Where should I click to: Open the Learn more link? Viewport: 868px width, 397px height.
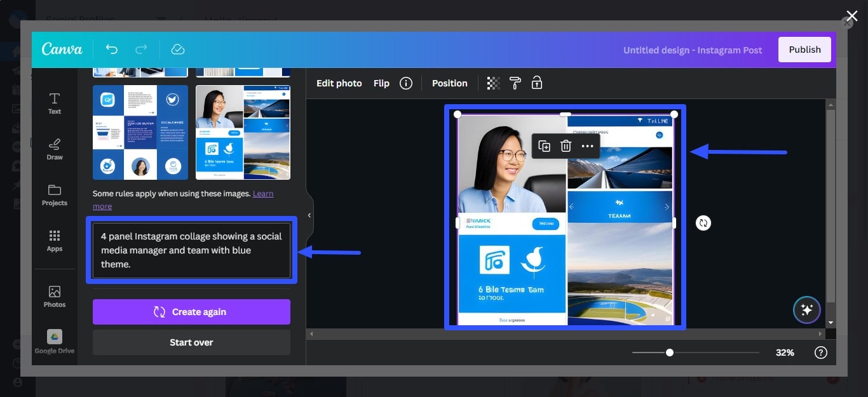[x=262, y=194]
